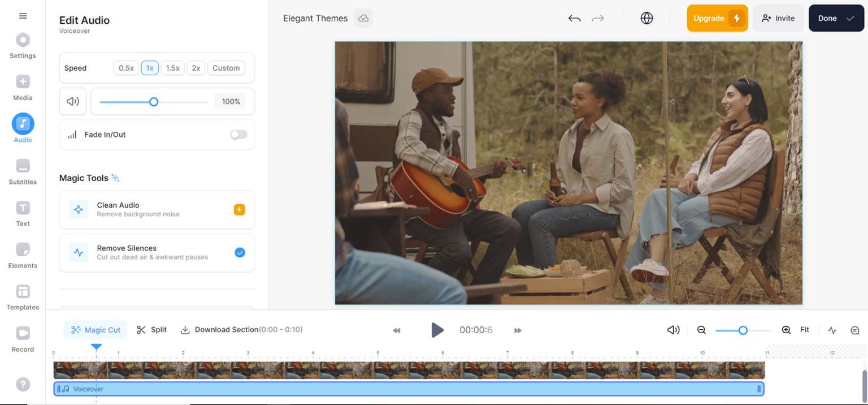Click the timeline zoom slider handle

743,330
